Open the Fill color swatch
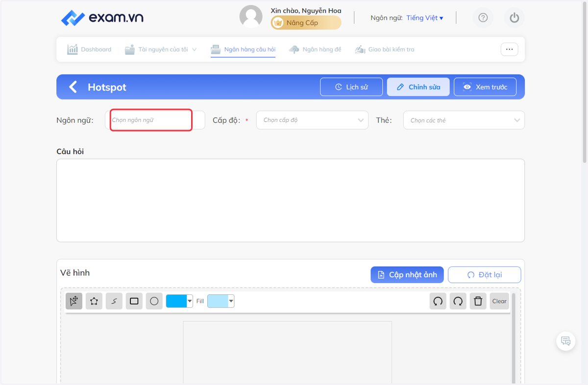 [220, 301]
